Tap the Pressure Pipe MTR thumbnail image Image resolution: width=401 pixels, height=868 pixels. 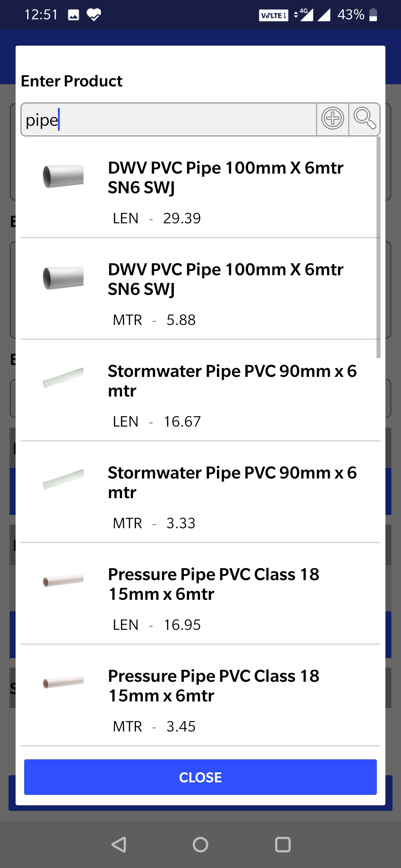[63, 682]
